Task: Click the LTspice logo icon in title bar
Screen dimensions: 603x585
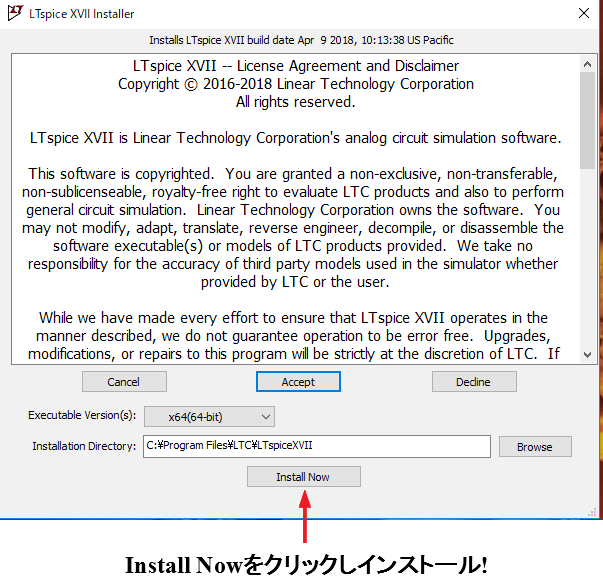Action: click(15, 13)
